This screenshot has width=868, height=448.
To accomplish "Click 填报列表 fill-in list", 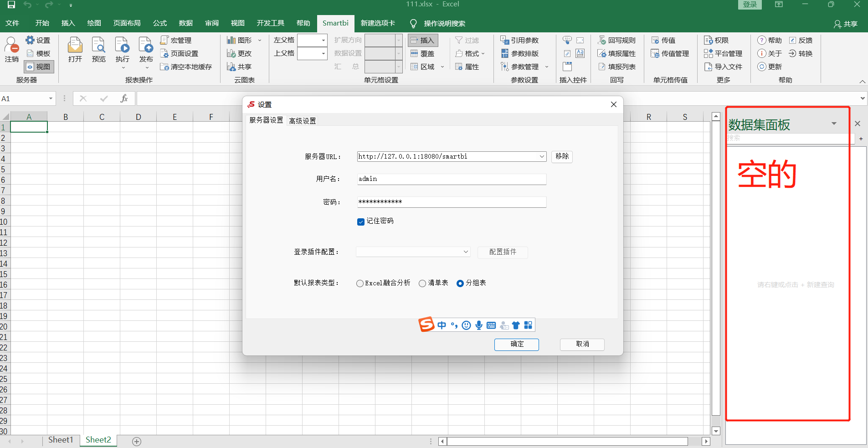I will click(x=616, y=67).
